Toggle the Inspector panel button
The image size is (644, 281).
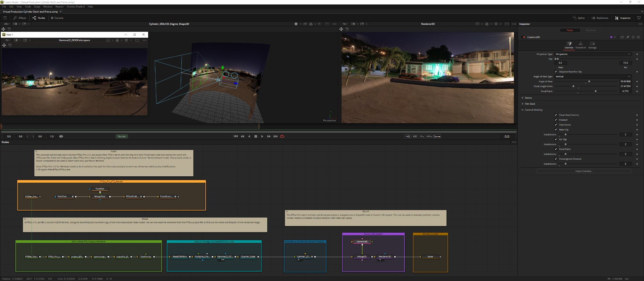pos(623,18)
